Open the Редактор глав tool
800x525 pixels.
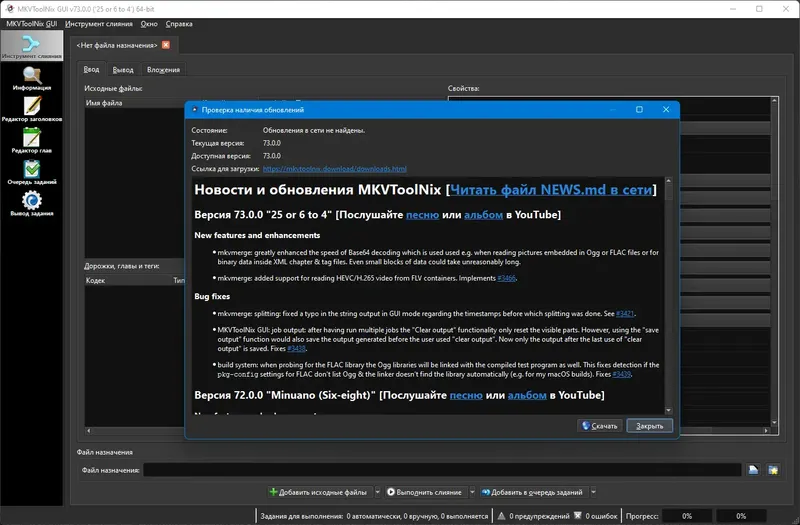32,141
